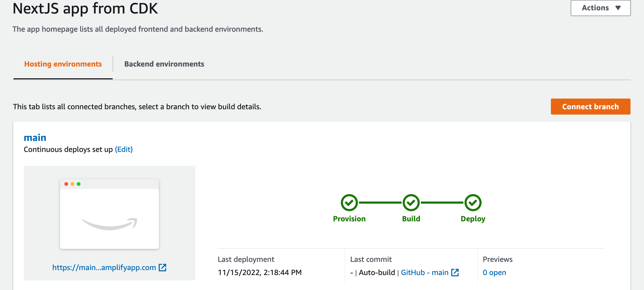
Task: Click the green dot in the browser mockup
Action: coord(78,184)
